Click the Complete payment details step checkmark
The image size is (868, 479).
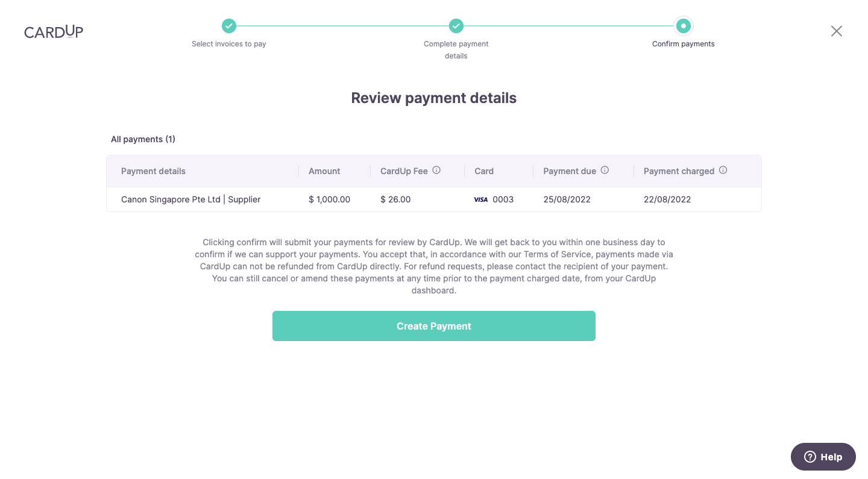click(x=456, y=26)
